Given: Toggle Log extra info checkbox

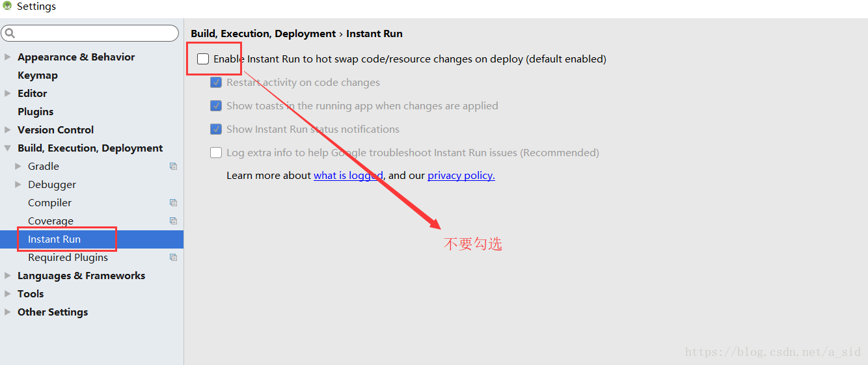Looking at the screenshot, I should [216, 153].
